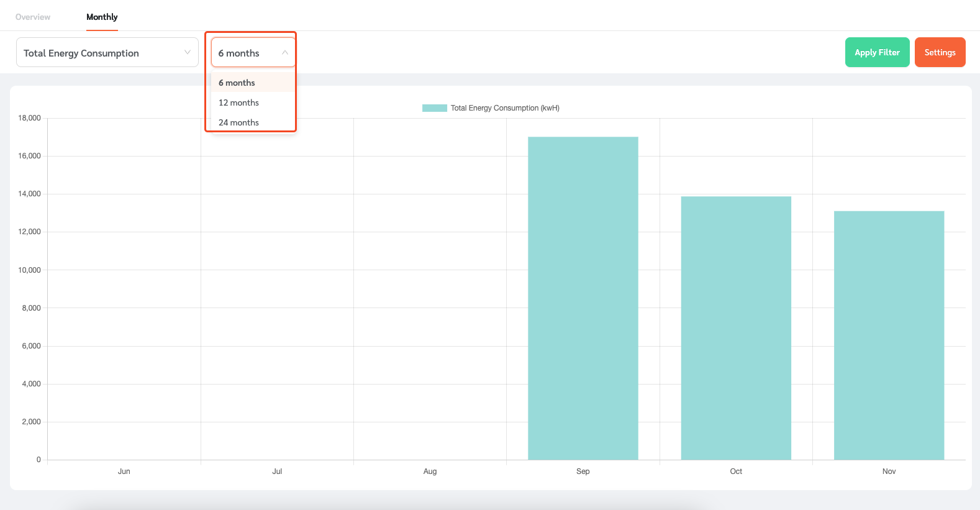Click the Jun axis label
This screenshot has height=510, width=980.
point(124,471)
